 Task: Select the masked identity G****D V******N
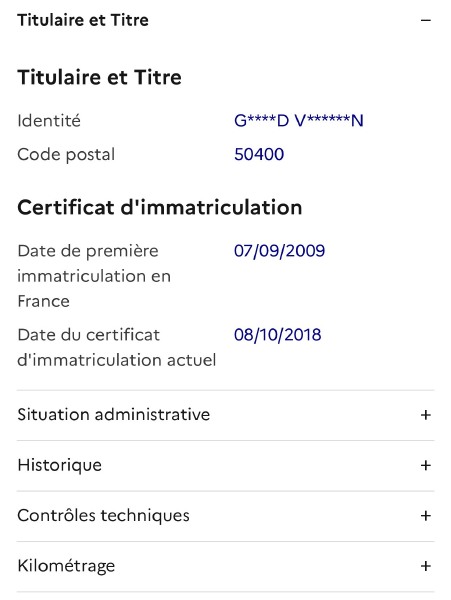[x=299, y=121]
